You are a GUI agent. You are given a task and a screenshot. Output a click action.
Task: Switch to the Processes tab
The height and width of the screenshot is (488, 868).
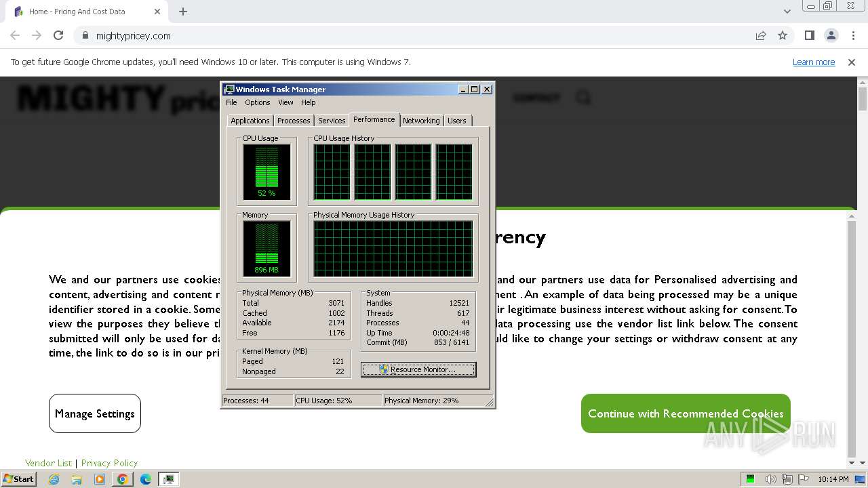(294, 121)
